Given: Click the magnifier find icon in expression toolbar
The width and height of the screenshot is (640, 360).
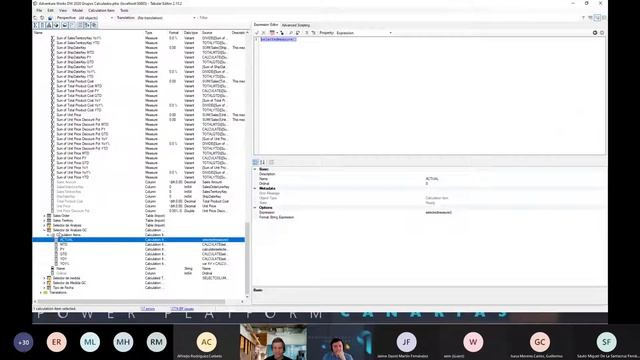Looking at the screenshot, I should pyautogui.click(x=291, y=33).
